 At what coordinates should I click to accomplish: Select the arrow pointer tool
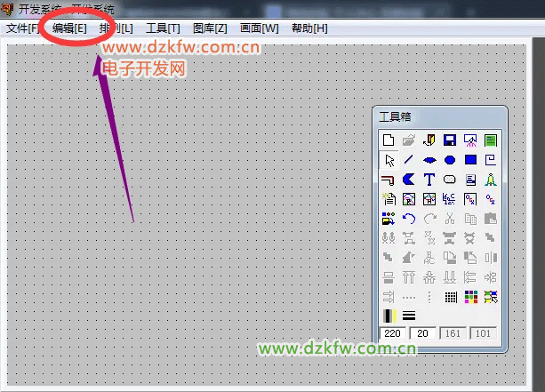389,160
